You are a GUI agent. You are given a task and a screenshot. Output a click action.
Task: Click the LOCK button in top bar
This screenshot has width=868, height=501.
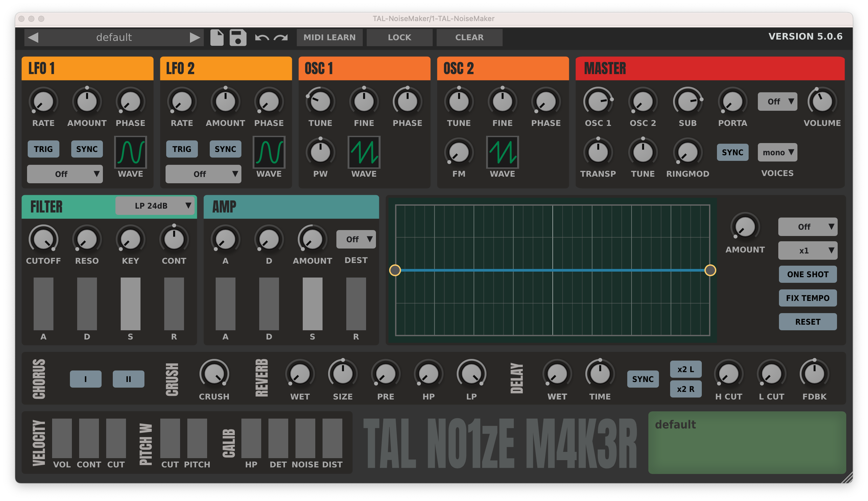pyautogui.click(x=399, y=37)
